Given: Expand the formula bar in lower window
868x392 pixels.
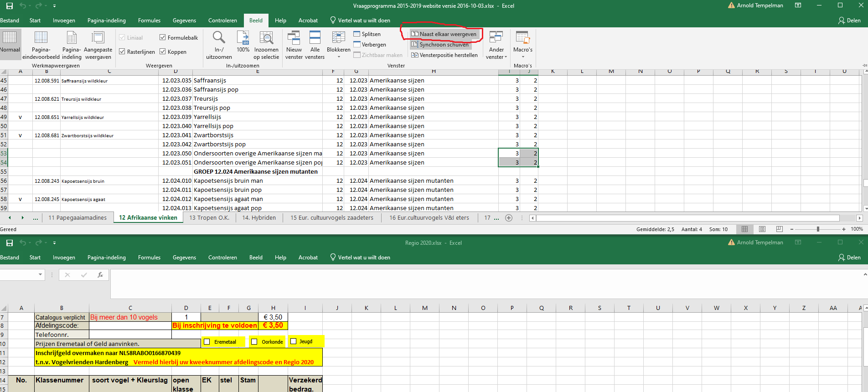Looking at the screenshot, I should pyautogui.click(x=865, y=274).
